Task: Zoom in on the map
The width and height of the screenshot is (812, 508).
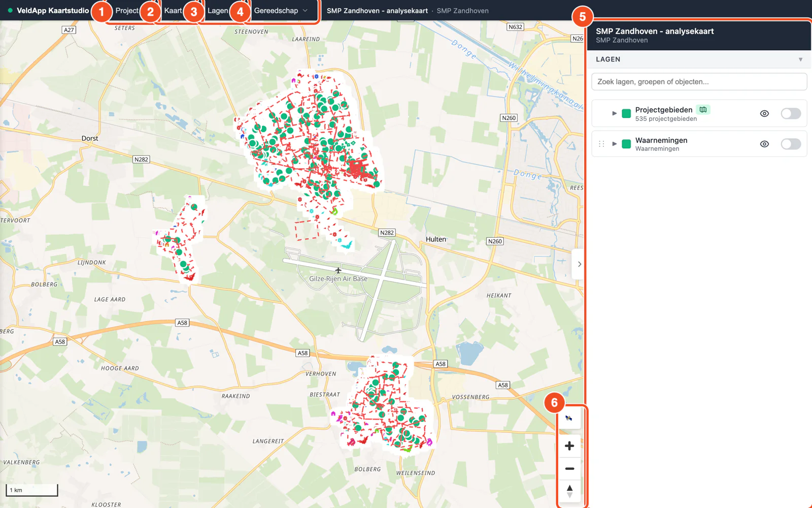Action: click(x=569, y=446)
